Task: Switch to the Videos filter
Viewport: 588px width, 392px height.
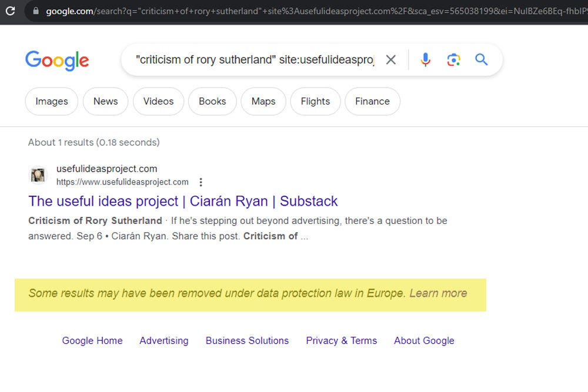Action: tap(158, 101)
